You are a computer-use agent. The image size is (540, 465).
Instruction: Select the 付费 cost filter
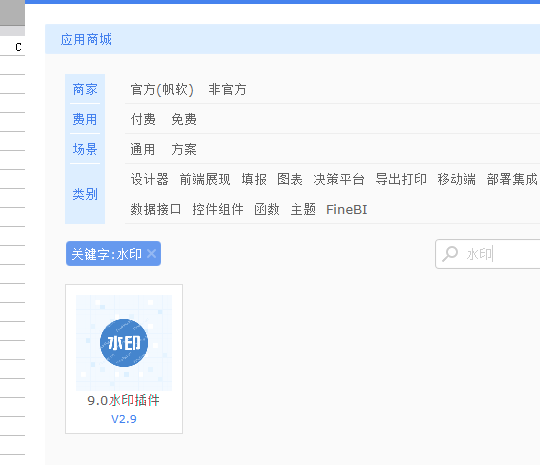point(143,120)
